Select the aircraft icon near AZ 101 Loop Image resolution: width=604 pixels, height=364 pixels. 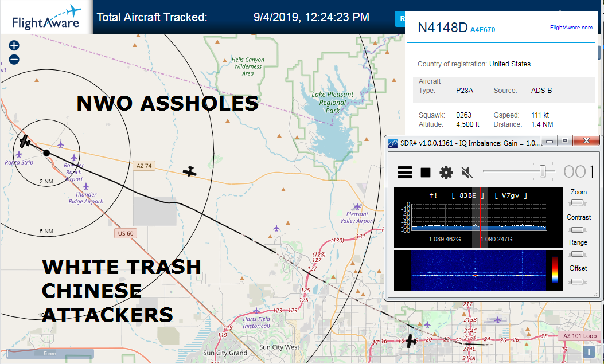[x=412, y=340]
